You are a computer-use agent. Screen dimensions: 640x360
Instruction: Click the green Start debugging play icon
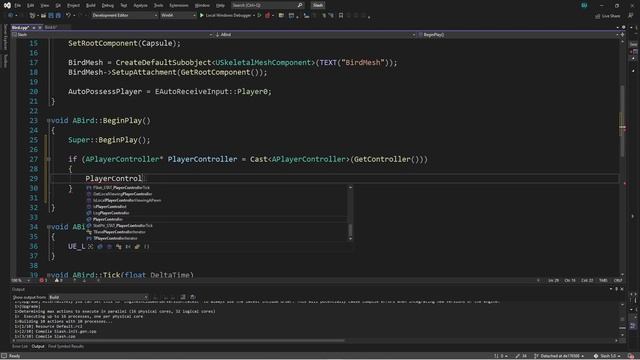pyautogui.click(x=202, y=16)
